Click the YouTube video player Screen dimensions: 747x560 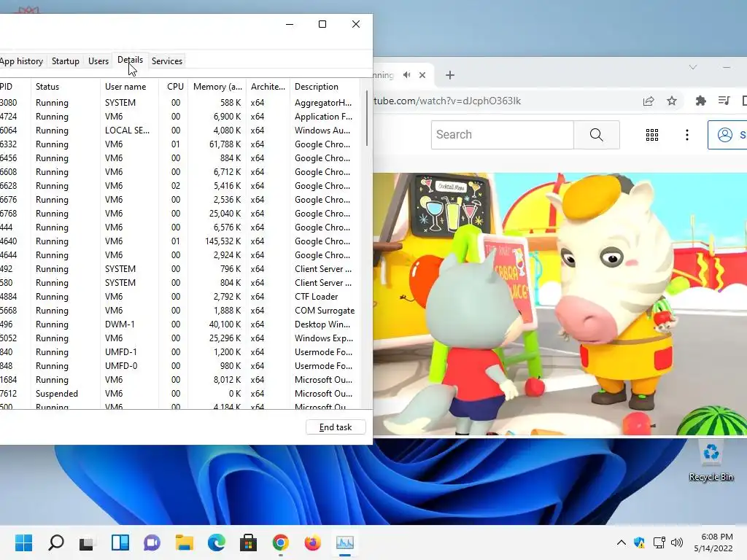click(560, 304)
